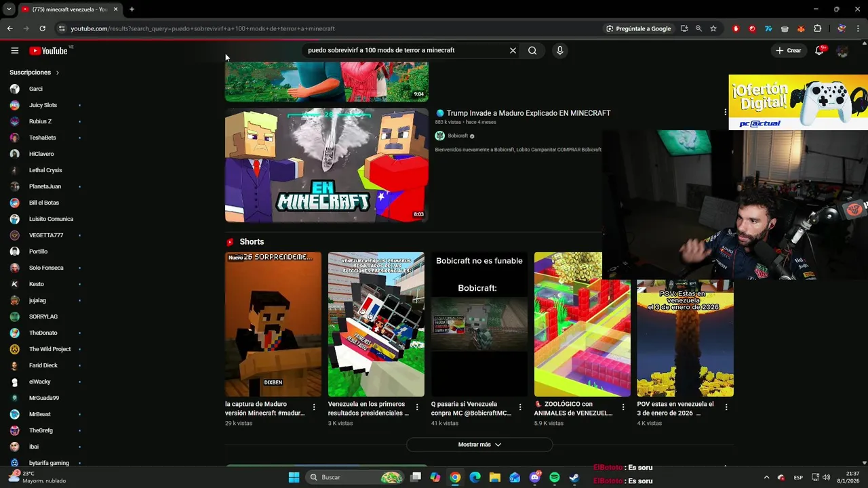Run search with the magnifier button
Image resolution: width=868 pixels, height=488 pixels.
(532, 50)
